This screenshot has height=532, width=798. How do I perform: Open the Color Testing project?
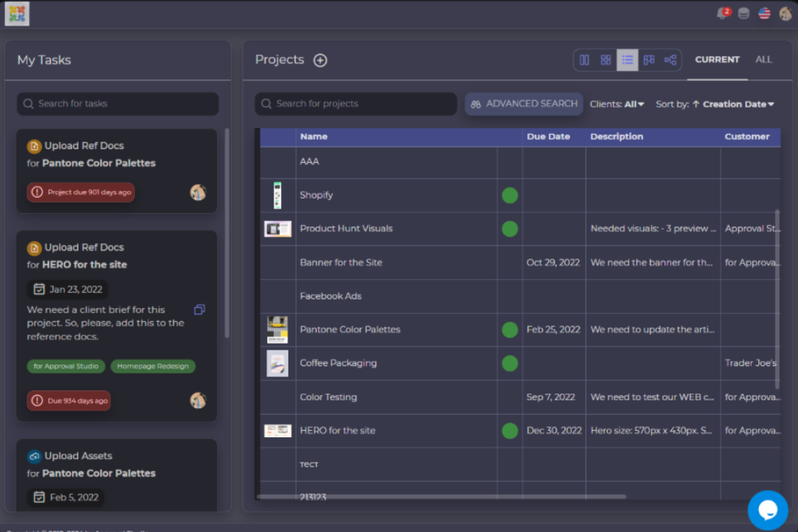(x=328, y=397)
